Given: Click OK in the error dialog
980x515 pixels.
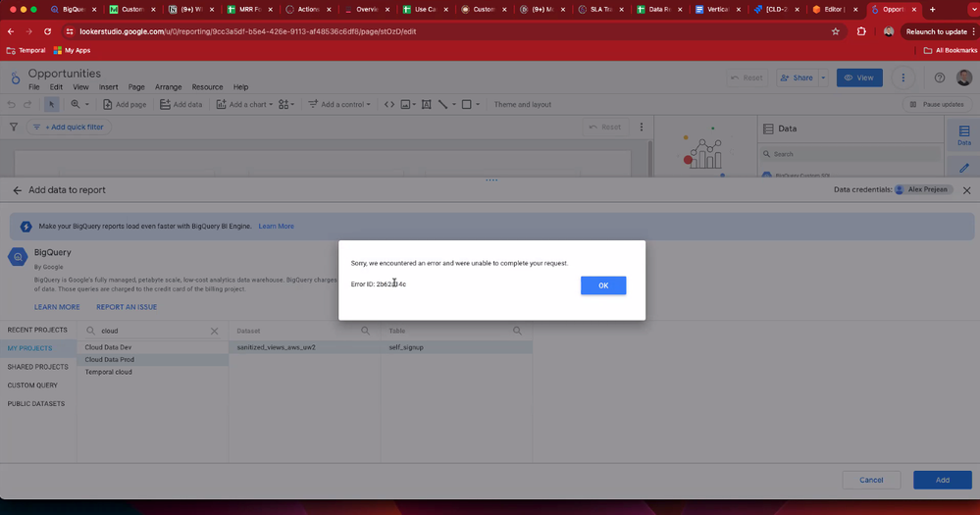Looking at the screenshot, I should pos(603,285).
